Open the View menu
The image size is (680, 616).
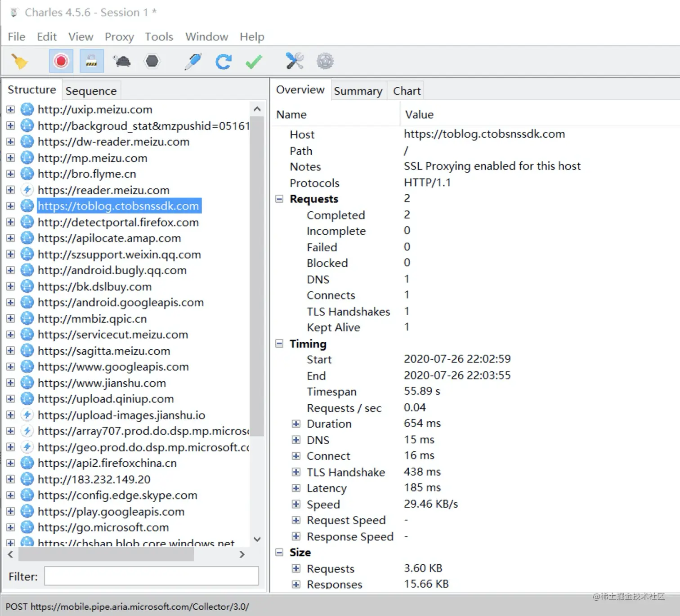(81, 36)
